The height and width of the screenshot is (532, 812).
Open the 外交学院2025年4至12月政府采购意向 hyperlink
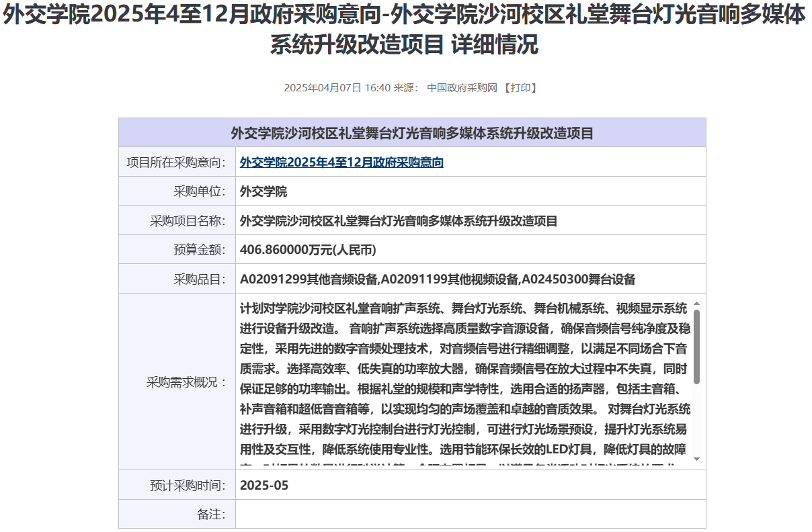click(x=341, y=163)
